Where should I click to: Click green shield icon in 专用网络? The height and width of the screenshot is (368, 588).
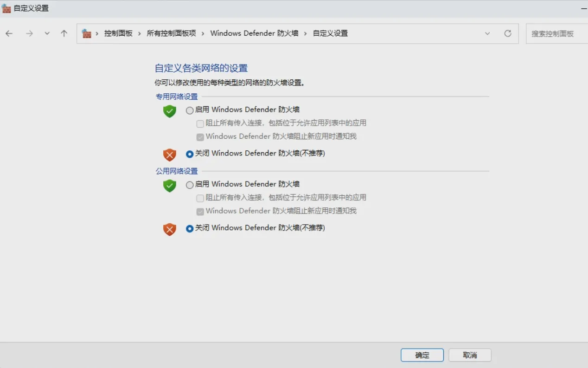(170, 111)
